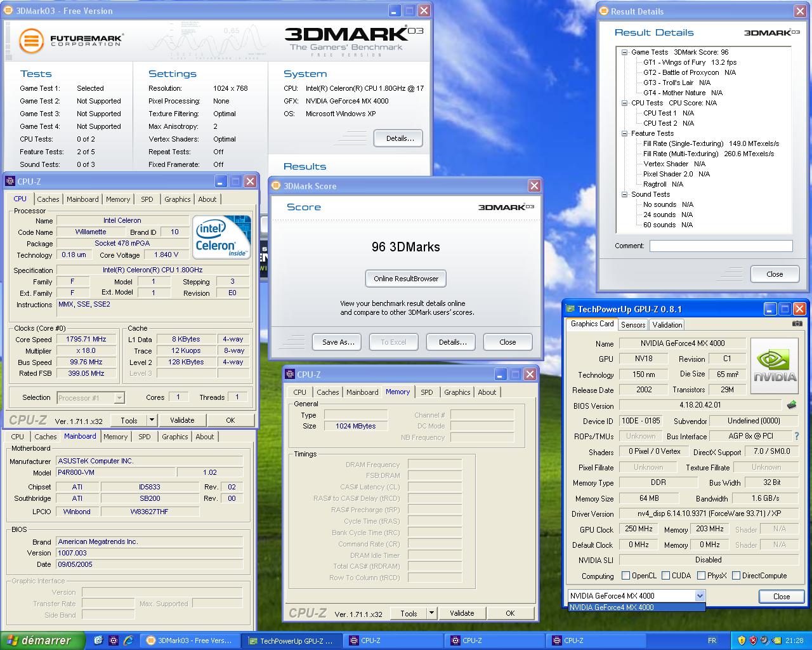Click first quick launch icon beside démarrer
Screen dimensions: 812x650
coord(98,640)
